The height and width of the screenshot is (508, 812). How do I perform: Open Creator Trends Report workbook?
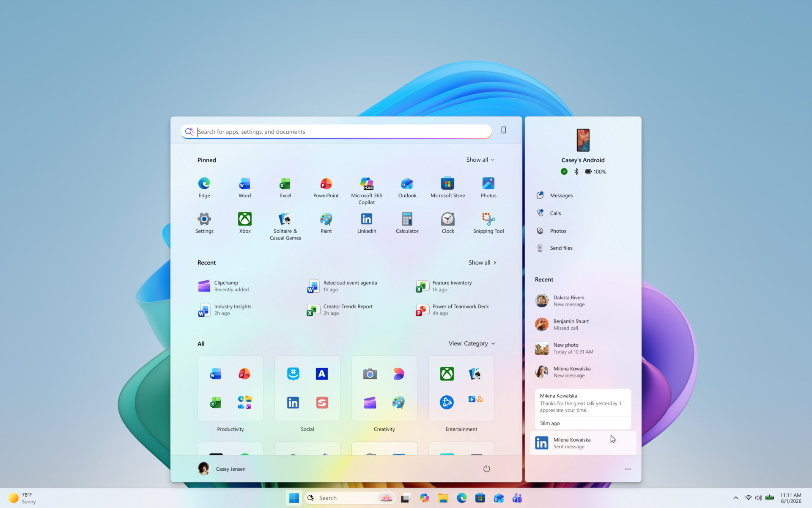click(340, 310)
